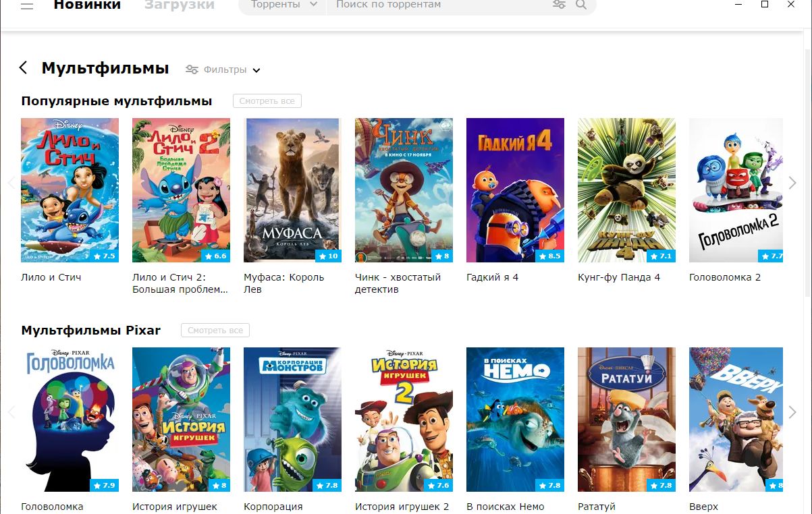Expand the Фильтры dropdown
Image resolution: width=812 pixels, height=514 pixels.
(x=232, y=69)
